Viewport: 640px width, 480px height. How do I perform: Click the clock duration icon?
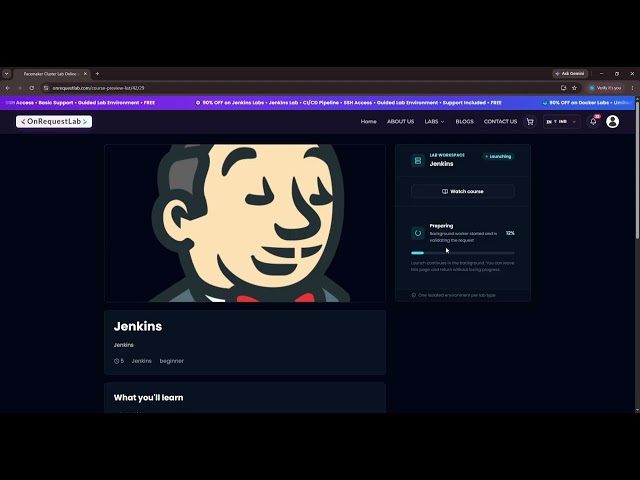116,361
